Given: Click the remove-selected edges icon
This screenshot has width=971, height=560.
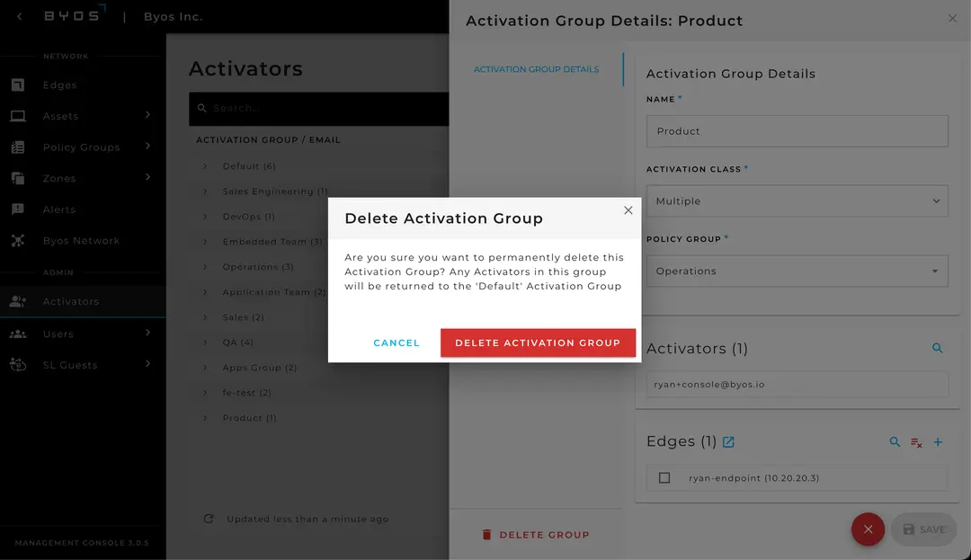Looking at the screenshot, I should 916,442.
